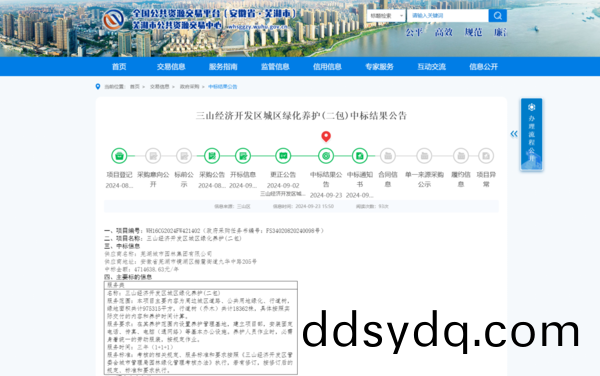The image size is (600, 376).
Task: Click the 更正公告 step icon
Action: pos(283,156)
